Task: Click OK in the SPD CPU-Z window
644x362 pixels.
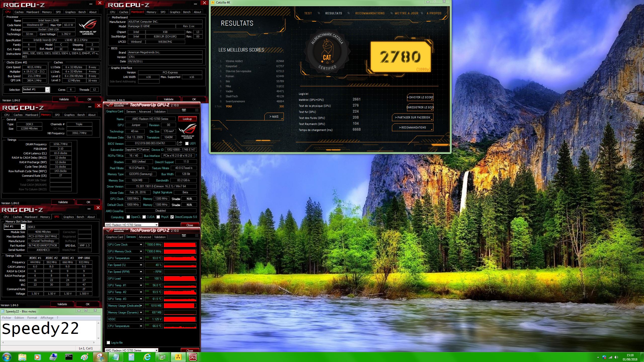Action: click(88, 304)
